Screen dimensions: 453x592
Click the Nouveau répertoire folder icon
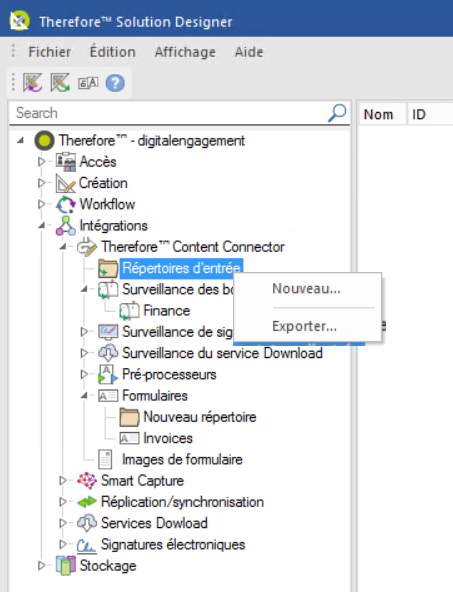(x=129, y=417)
